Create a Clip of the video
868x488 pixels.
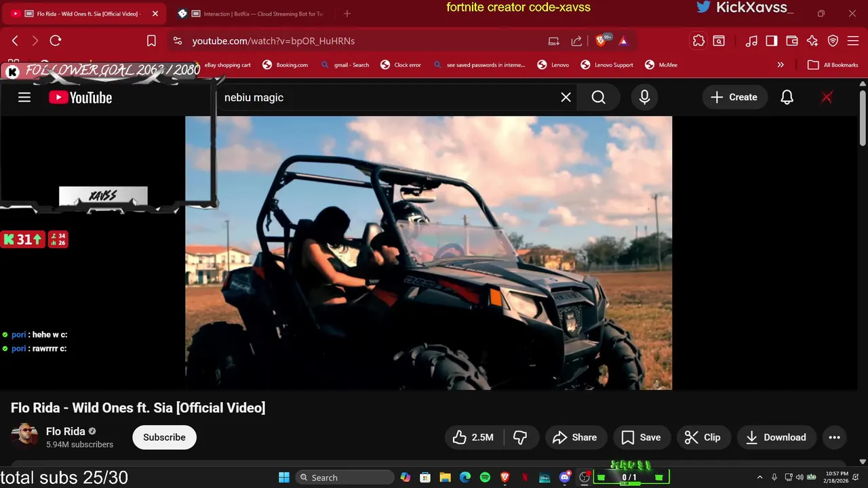pyautogui.click(x=703, y=437)
